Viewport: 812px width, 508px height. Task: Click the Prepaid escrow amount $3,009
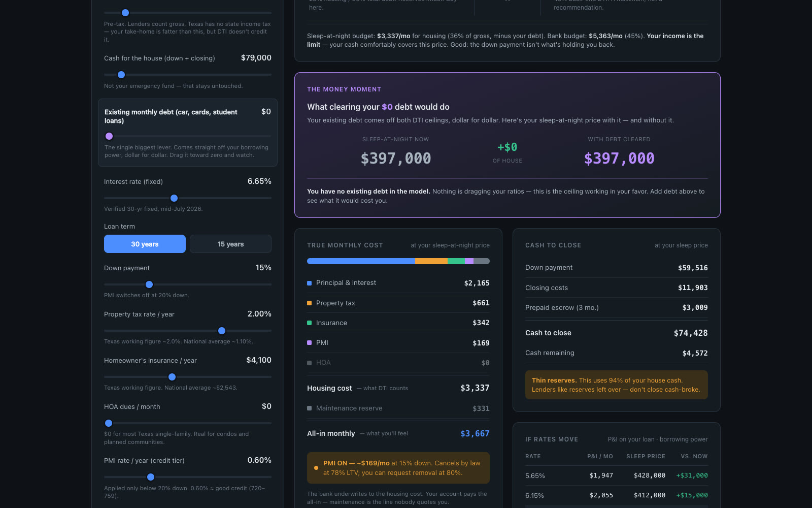pyautogui.click(x=695, y=308)
